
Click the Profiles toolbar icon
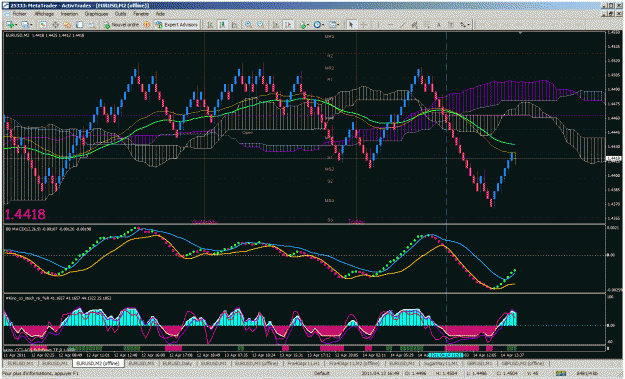click(x=25, y=25)
